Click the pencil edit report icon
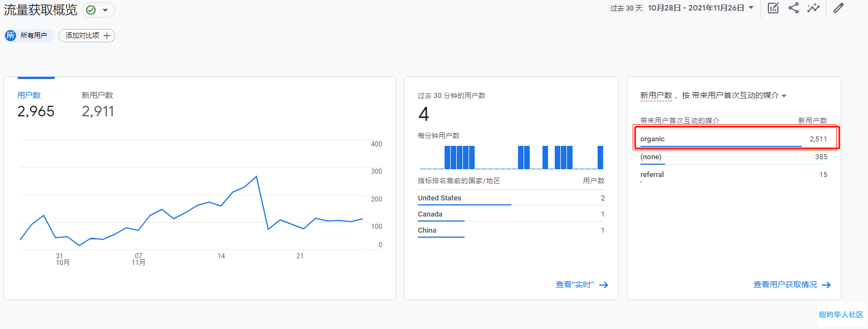868x329 pixels. pyautogui.click(x=839, y=8)
